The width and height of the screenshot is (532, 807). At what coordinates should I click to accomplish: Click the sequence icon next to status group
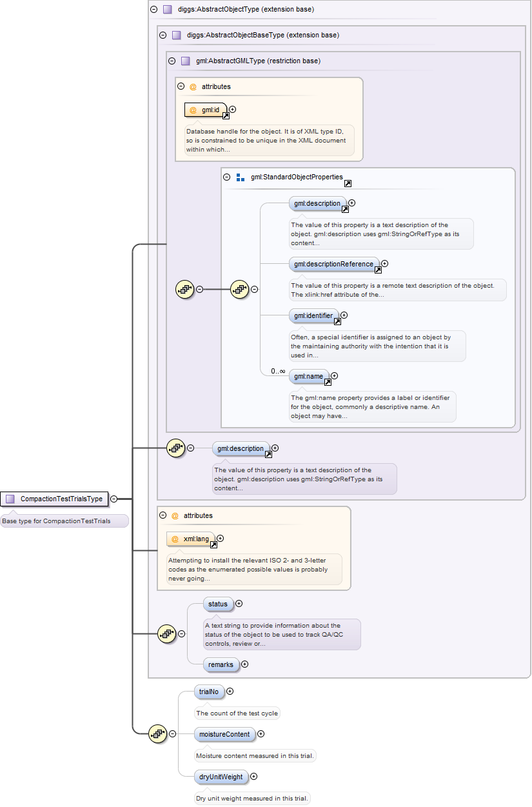[167, 633]
